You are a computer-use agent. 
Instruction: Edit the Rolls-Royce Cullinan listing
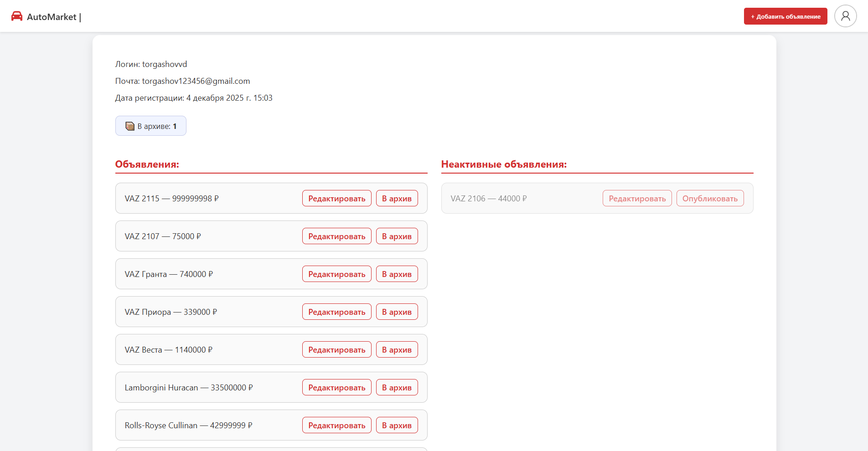pos(336,425)
